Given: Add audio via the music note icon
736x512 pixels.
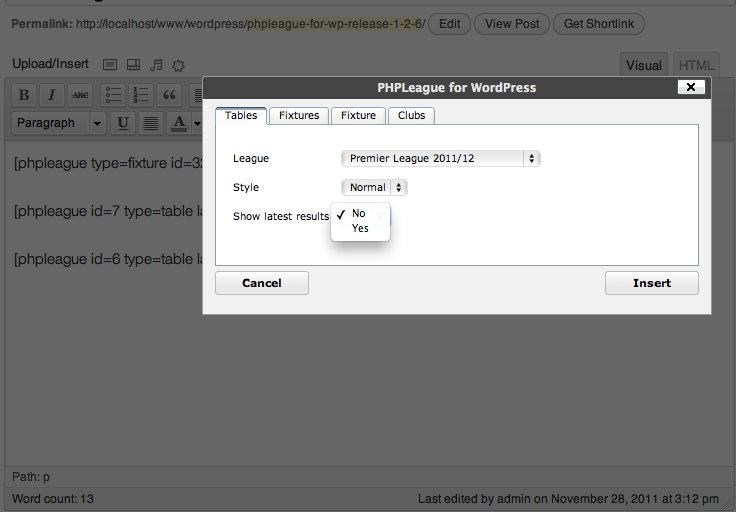Looking at the screenshot, I should click(x=156, y=65).
